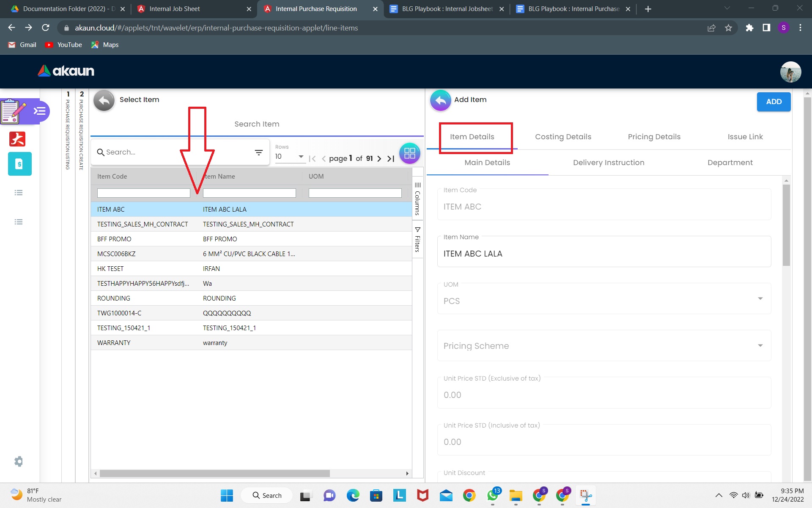Click the red PDF-style sidebar icon
812x508 pixels.
click(17, 139)
